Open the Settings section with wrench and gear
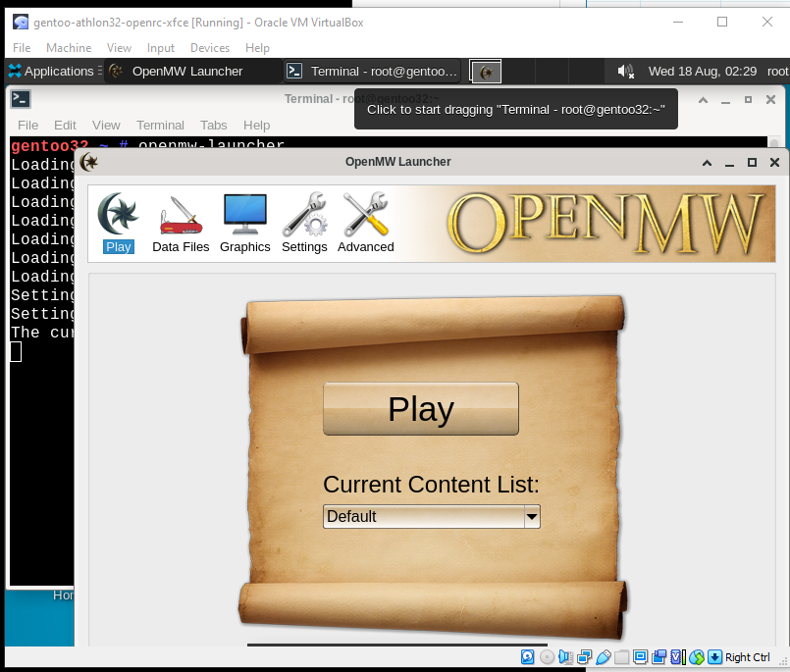The width and height of the screenshot is (790, 672). tap(304, 224)
